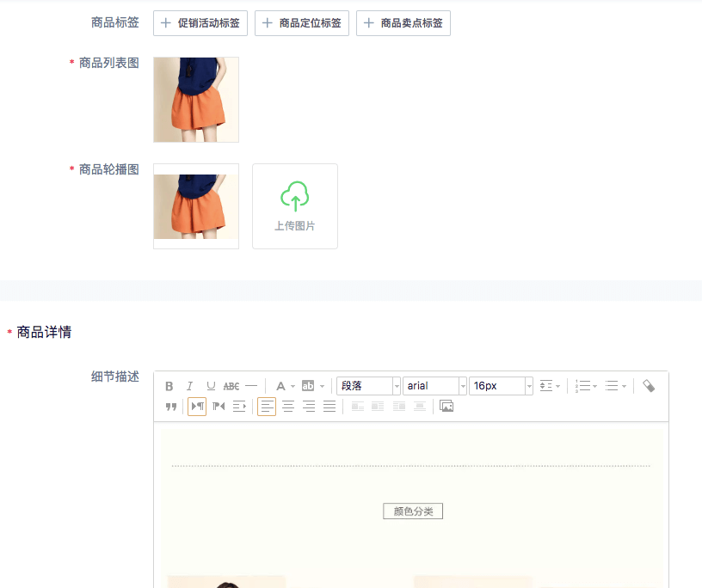Viewport: 702px width, 588px height.
Task: Insert a blockquote with the quote icon
Action: [171, 407]
